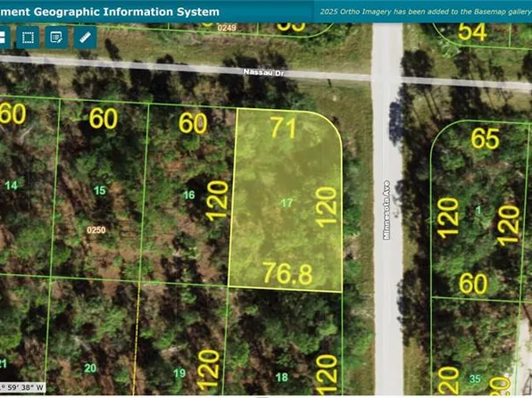Screen dimensions: 532x398
Task: Click lot number 19 on the map
Action: coord(179,373)
